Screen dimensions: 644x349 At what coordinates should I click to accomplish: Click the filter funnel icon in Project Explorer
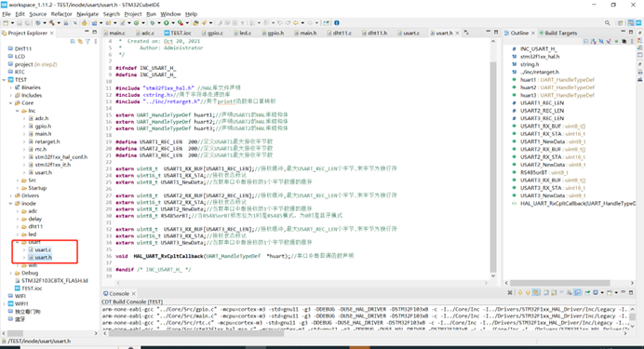[x=87, y=42]
